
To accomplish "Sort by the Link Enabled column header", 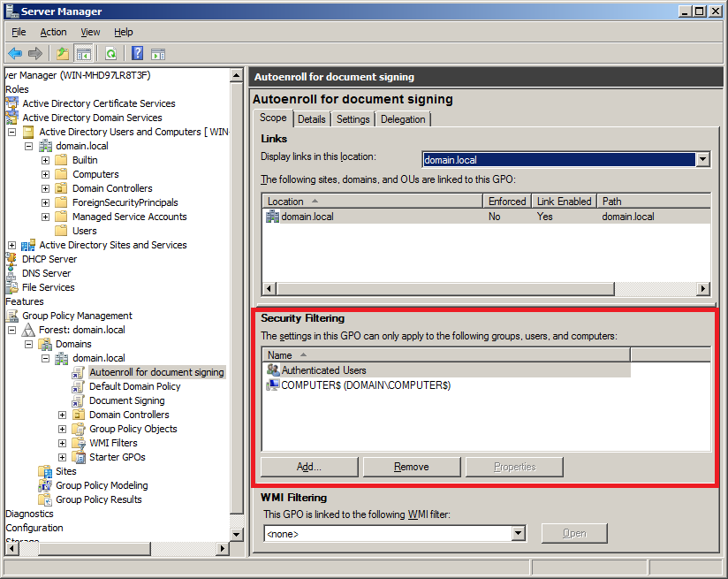I will (564, 202).
